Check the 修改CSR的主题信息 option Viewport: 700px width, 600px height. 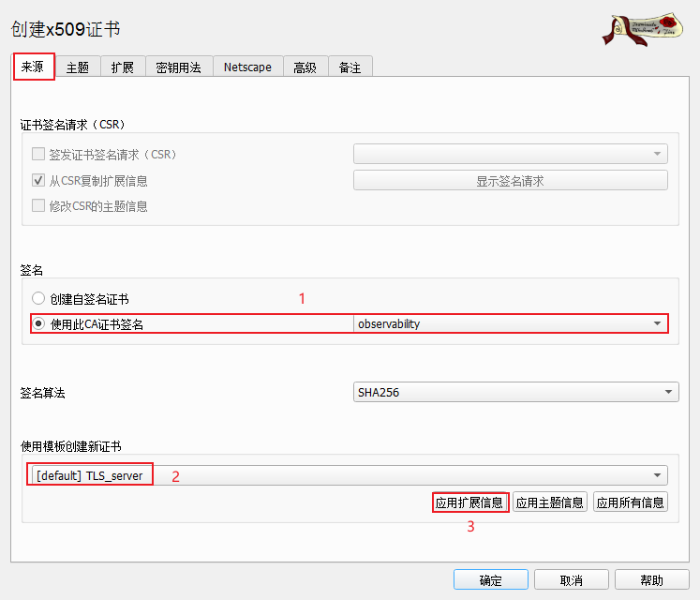[x=38, y=206]
